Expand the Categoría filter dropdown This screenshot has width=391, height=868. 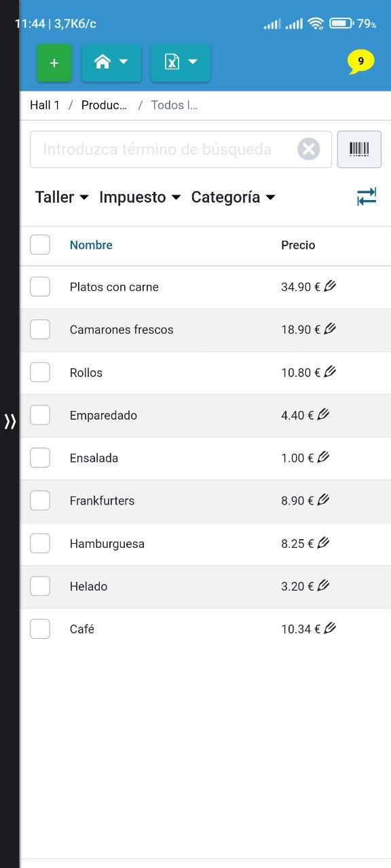233,197
